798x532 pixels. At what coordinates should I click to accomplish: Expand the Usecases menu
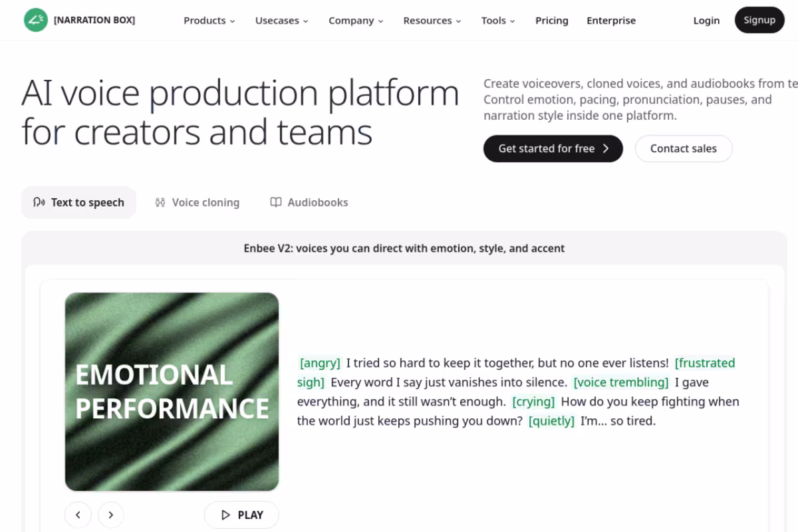[282, 21]
